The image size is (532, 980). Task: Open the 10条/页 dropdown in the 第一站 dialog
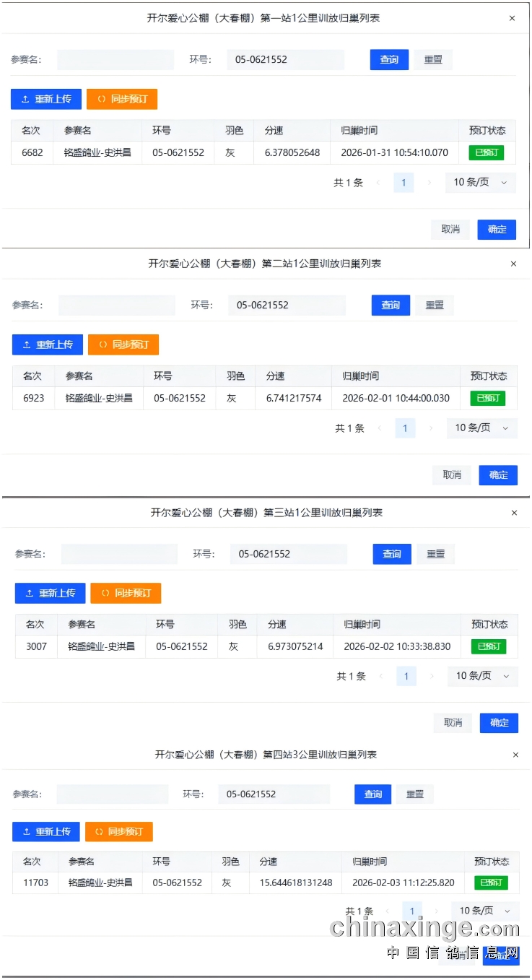tap(480, 183)
